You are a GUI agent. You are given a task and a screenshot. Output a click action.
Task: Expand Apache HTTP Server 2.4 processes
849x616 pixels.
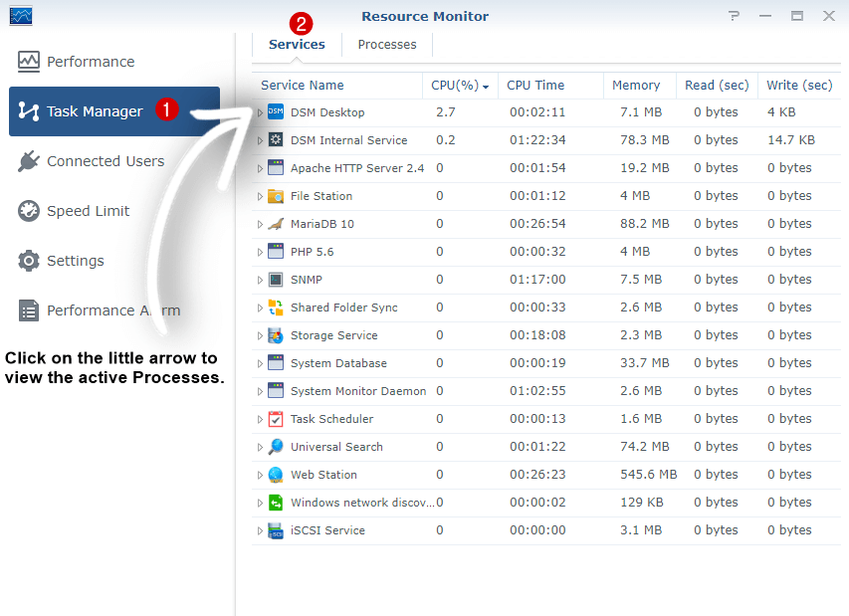click(x=260, y=168)
